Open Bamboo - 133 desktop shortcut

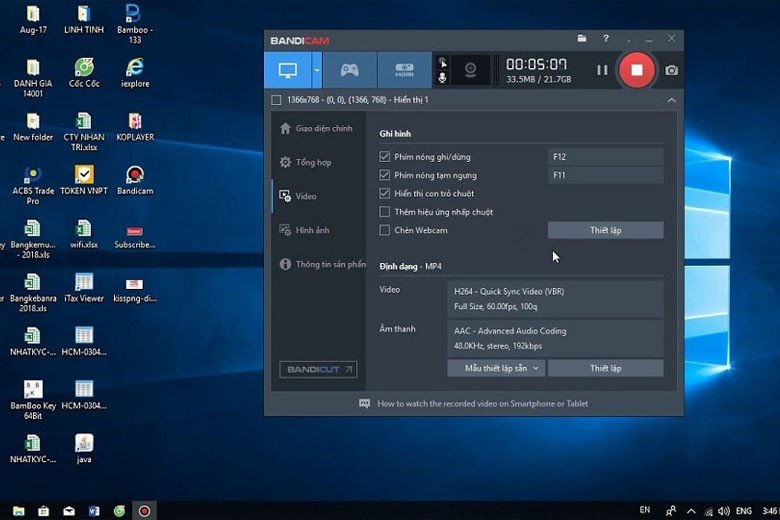click(135, 23)
